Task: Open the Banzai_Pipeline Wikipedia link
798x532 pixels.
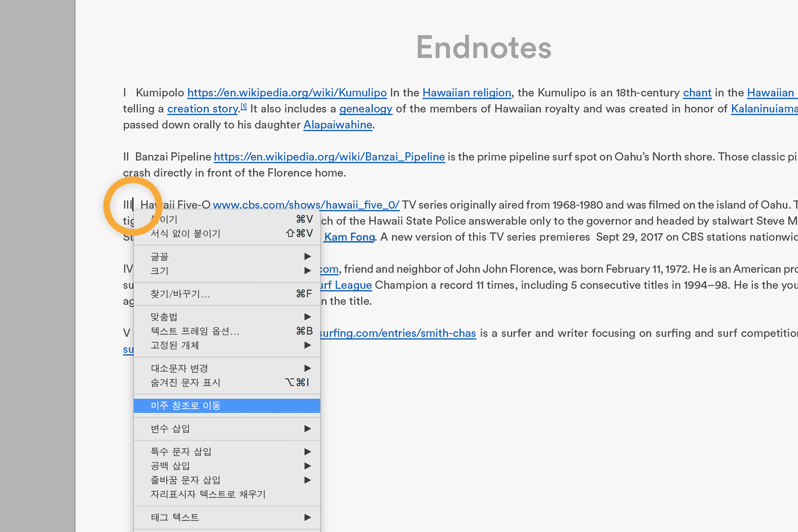Action: (329, 157)
